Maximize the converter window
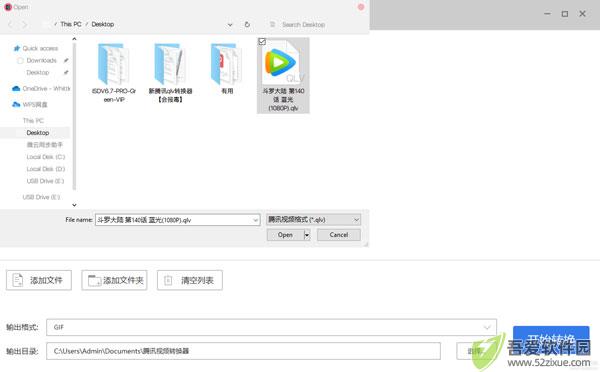This screenshot has width=600, height=372. 565,14
